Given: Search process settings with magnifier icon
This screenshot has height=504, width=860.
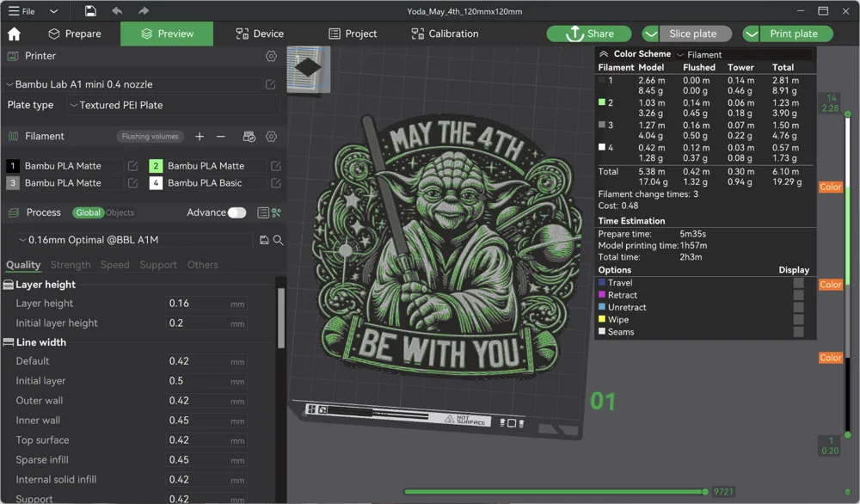Looking at the screenshot, I should point(278,240).
